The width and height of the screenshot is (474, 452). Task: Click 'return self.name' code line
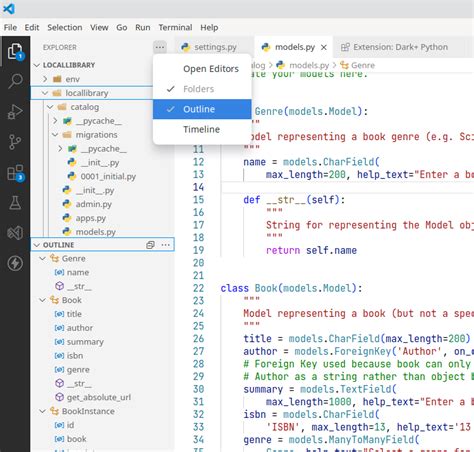(x=311, y=250)
